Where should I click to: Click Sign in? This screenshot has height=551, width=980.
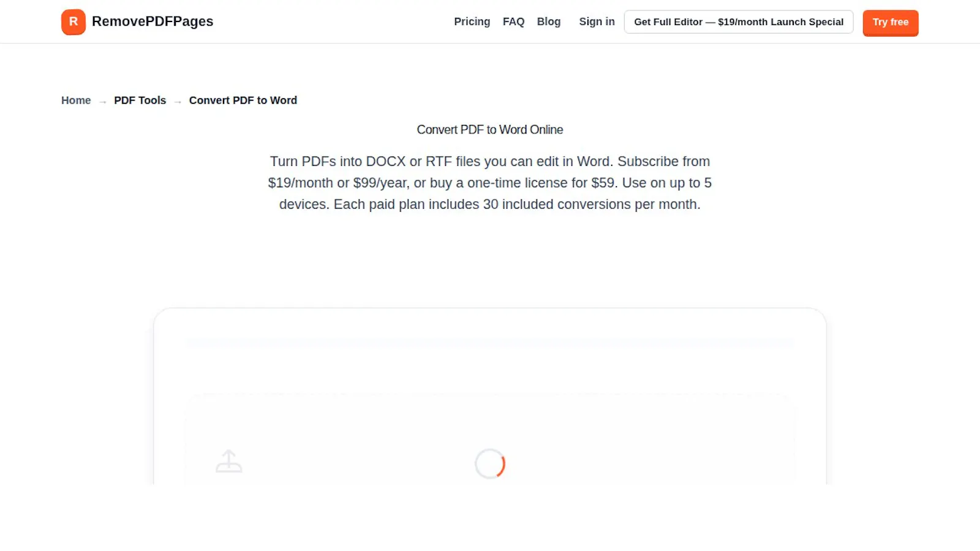pos(597,21)
